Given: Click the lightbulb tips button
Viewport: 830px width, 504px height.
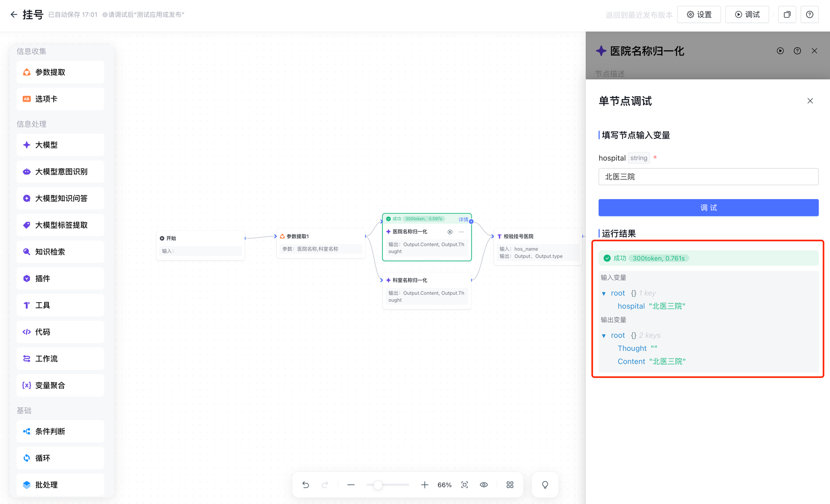Looking at the screenshot, I should (545, 485).
